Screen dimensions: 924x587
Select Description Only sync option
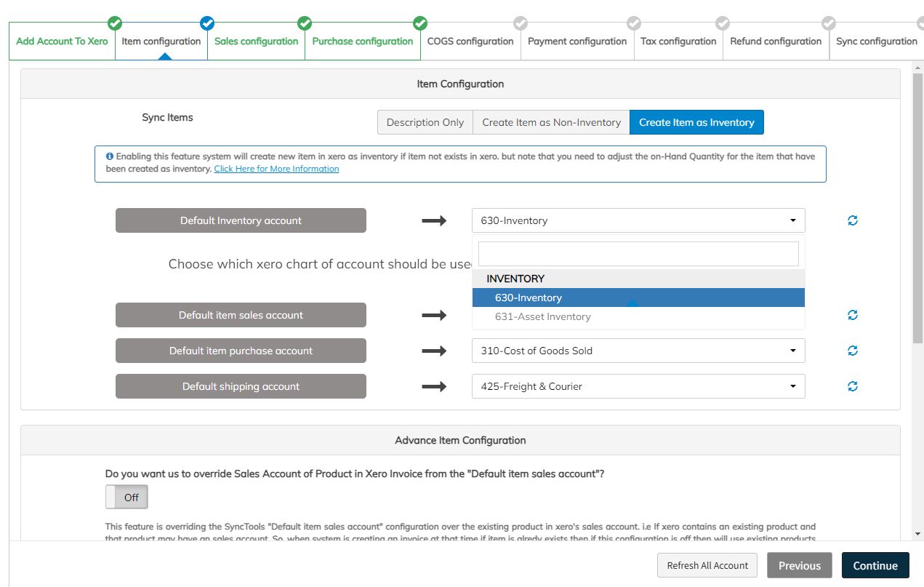[x=425, y=122]
